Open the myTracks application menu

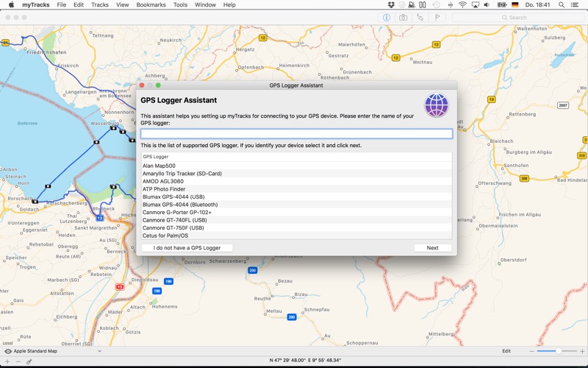point(36,5)
